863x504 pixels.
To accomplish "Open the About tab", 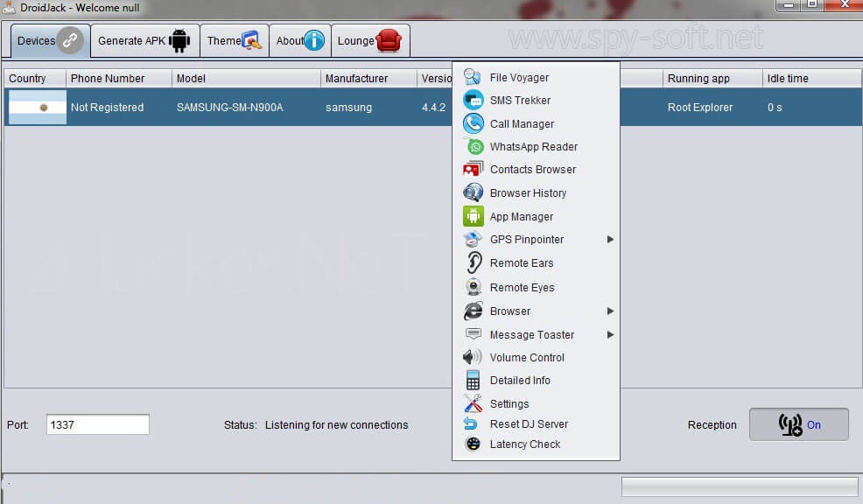I will (x=300, y=40).
